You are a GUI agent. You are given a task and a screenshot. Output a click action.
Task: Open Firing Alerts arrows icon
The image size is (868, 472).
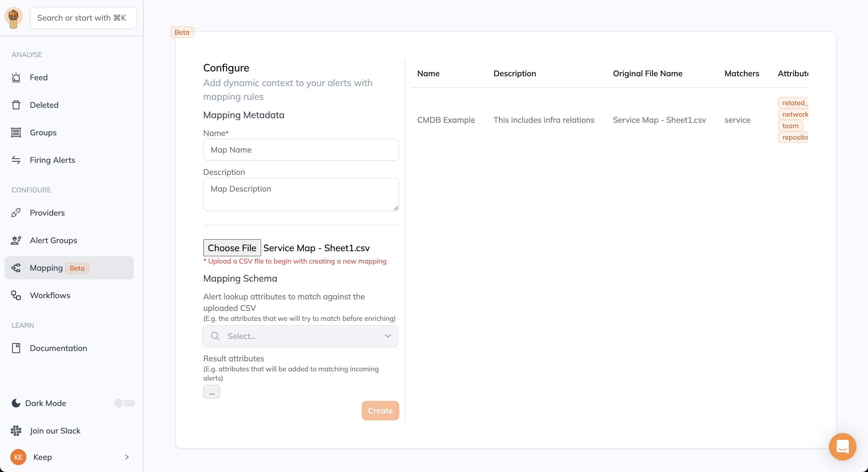(16, 160)
